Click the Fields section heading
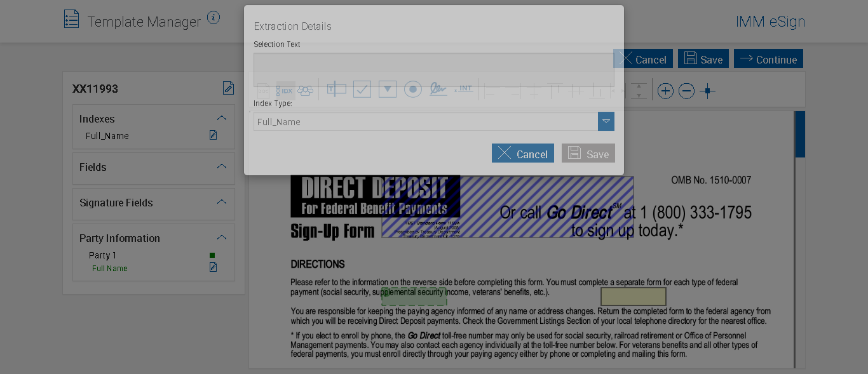 click(93, 167)
